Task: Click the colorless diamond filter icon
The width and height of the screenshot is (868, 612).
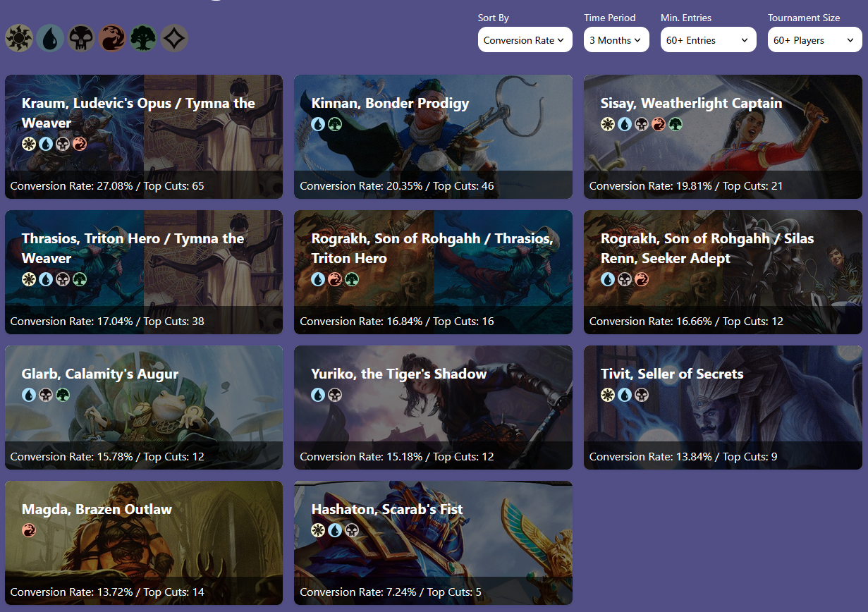Action: coord(174,38)
